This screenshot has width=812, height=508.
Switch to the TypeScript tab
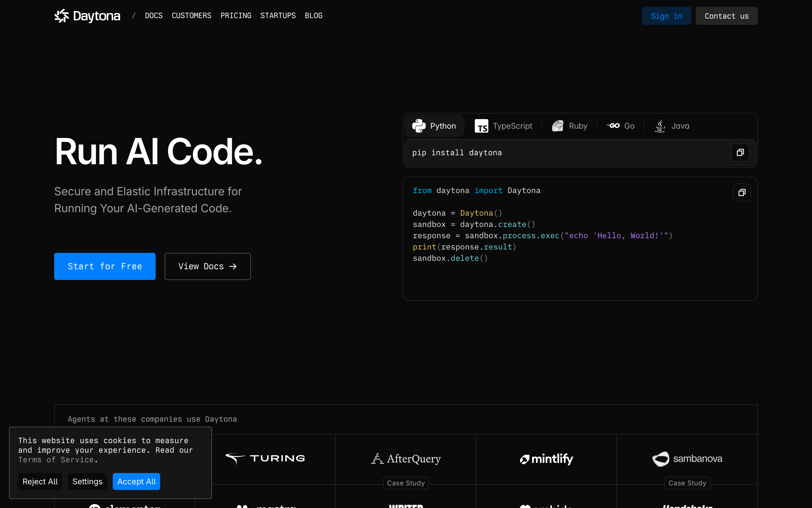tap(503, 126)
